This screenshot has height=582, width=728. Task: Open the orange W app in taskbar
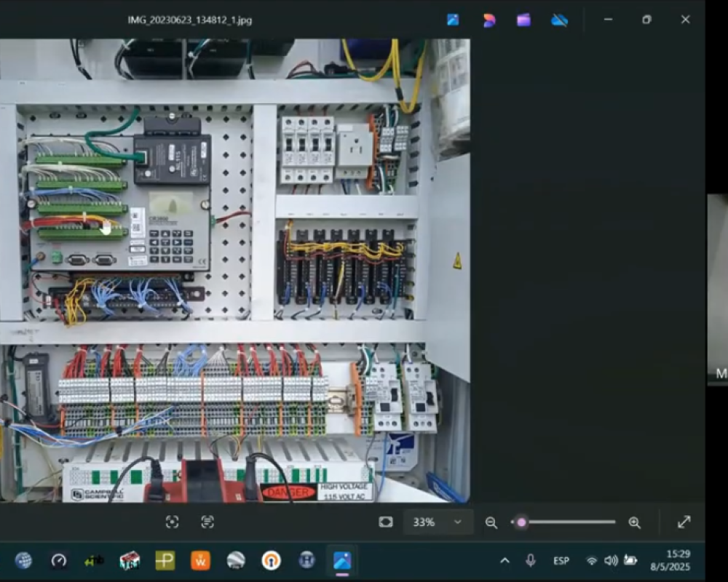[x=200, y=560]
